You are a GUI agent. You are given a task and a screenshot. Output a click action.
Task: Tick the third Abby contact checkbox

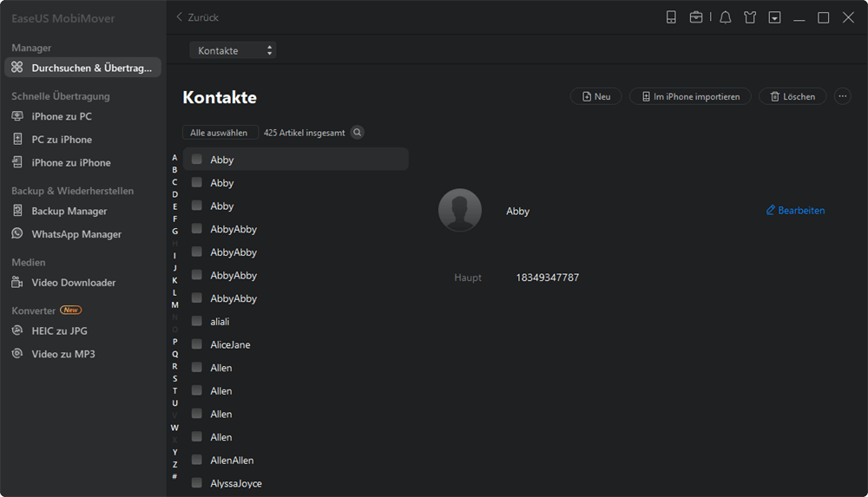(196, 206)
